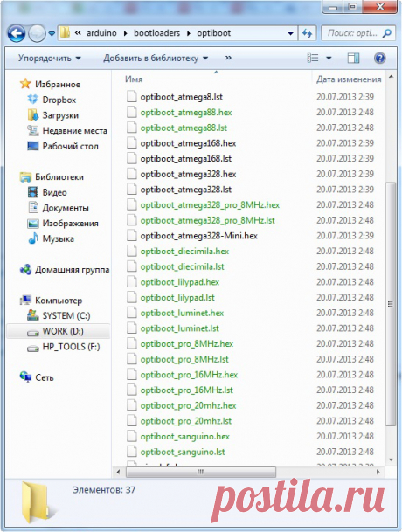
Task: Click file icon of optiboot_atmega168.lst
Action: pyautogui.click(x=132, y=158)
